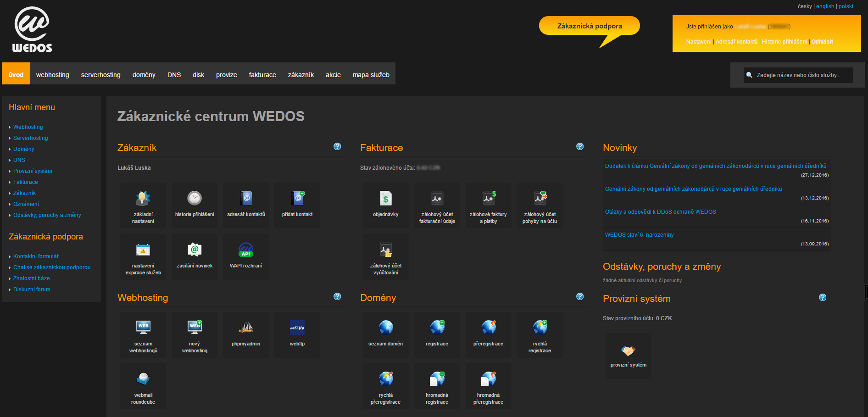Switch language to polski
The width and height of the screenshot is (868, 417).
(846, 6)
